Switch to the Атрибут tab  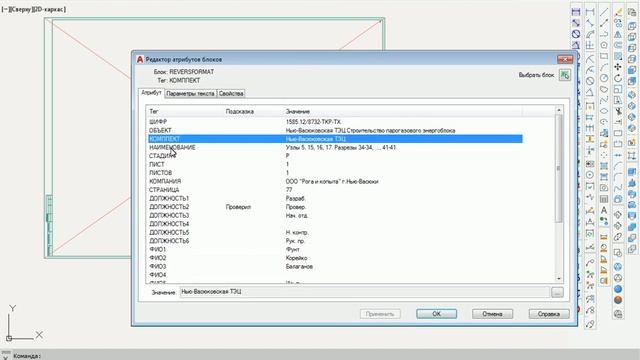click(x=151, y=93)
